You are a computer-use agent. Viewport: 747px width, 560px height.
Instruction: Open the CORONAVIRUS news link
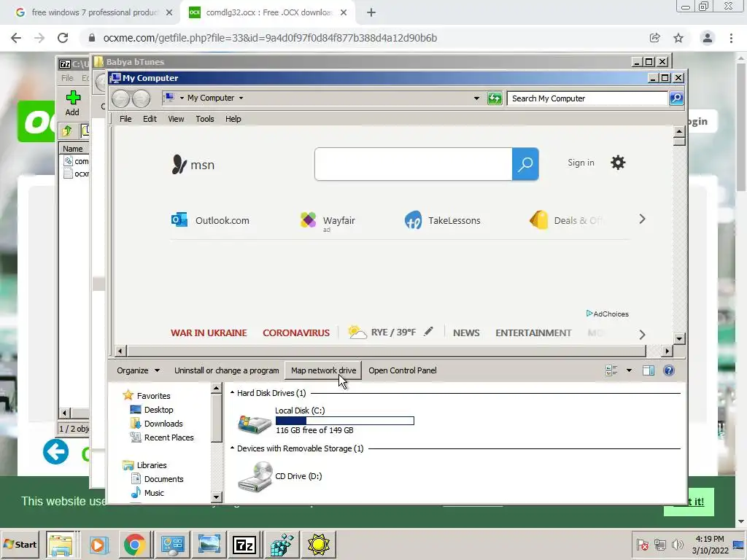296,332
